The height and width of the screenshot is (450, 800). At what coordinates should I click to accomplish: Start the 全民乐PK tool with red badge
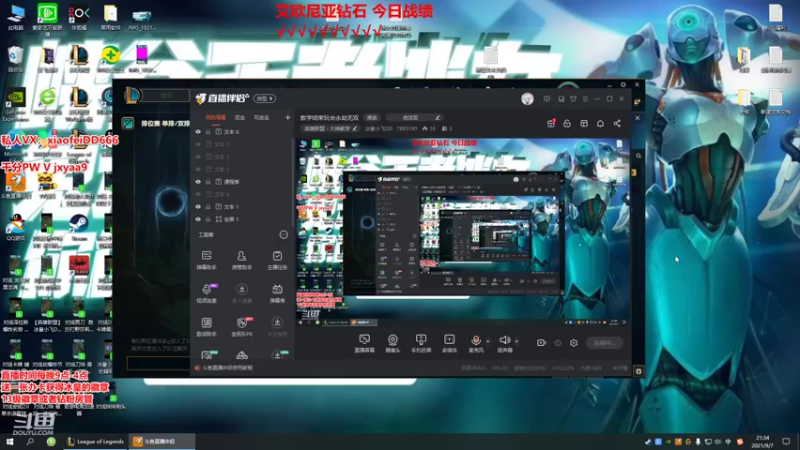(242, 327)
